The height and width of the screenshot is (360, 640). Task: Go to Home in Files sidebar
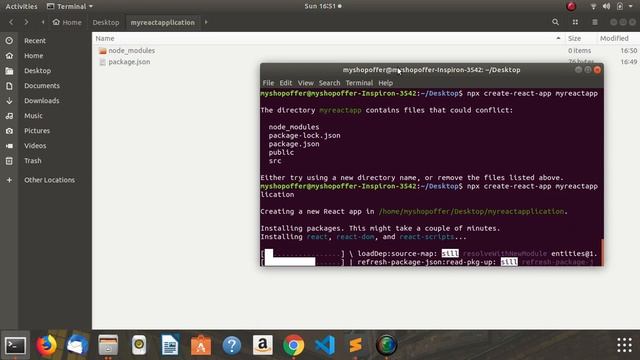33,56
